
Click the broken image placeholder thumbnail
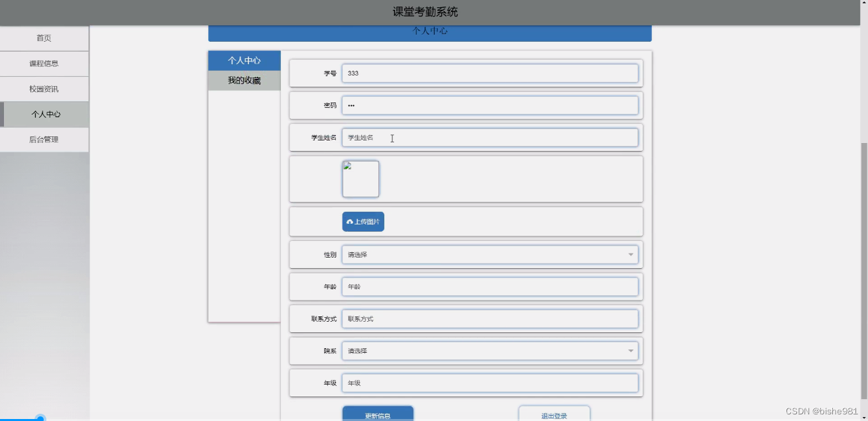360,179
